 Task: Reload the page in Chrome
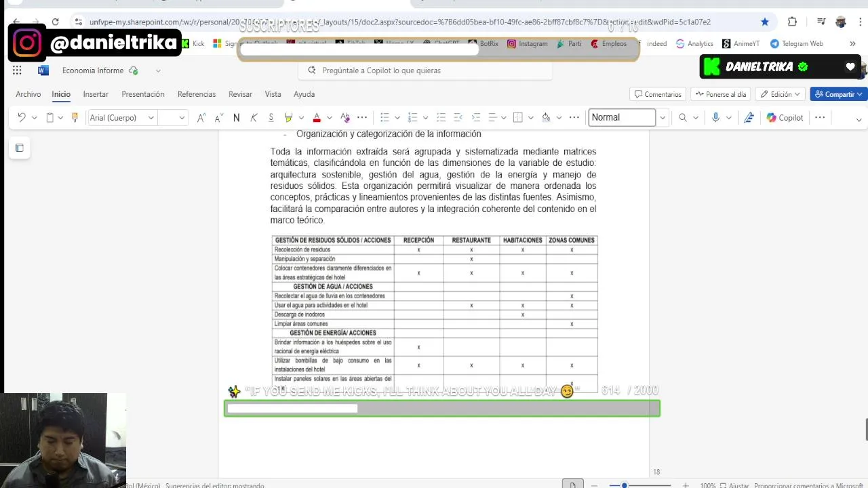(x=55, y=22)
